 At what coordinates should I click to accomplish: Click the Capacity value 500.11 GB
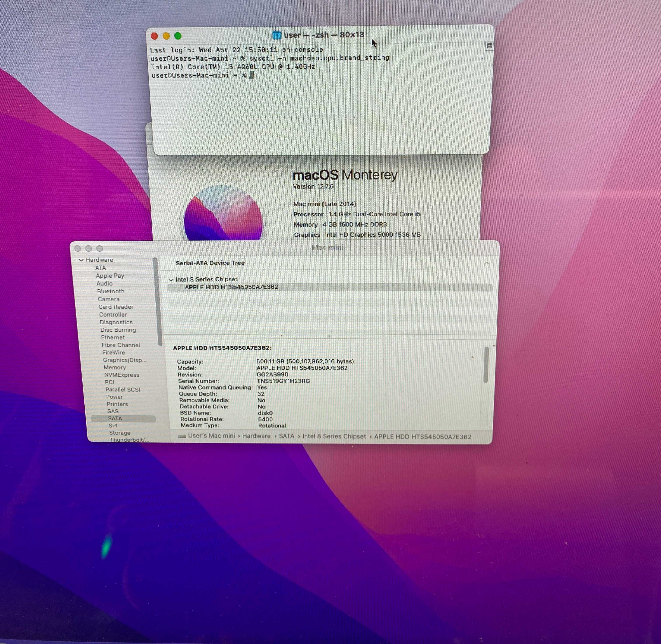pos(305,362)
